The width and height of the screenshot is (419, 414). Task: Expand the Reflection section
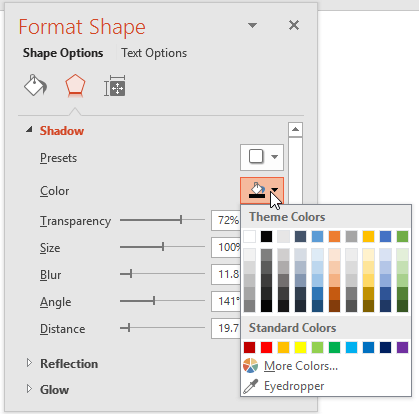(x=29, y=363)
